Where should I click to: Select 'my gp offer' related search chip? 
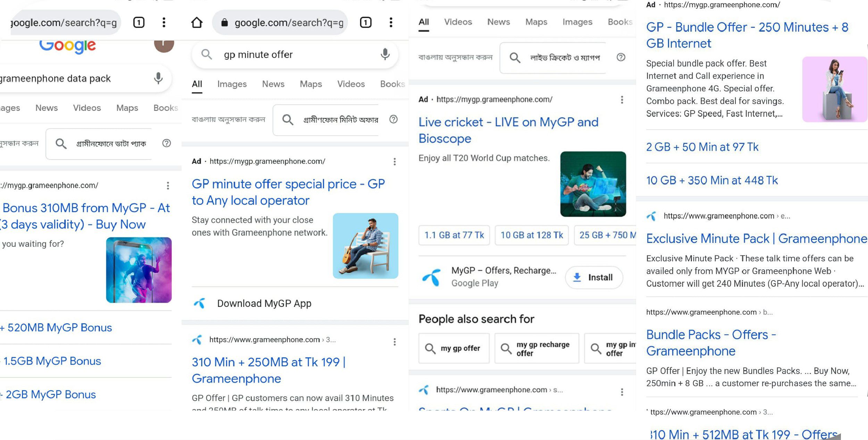point(454,349)
